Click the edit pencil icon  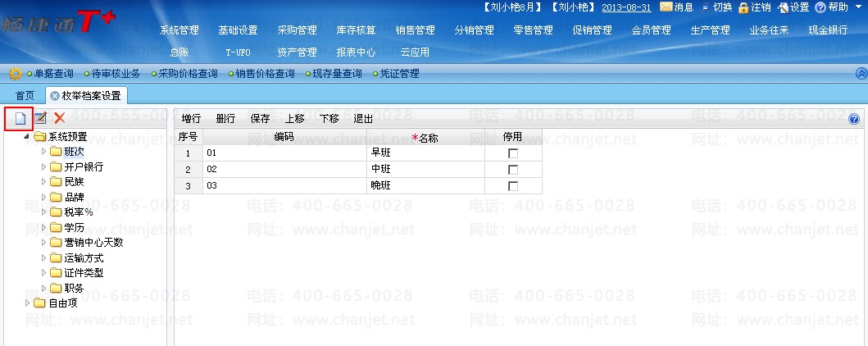40,118
